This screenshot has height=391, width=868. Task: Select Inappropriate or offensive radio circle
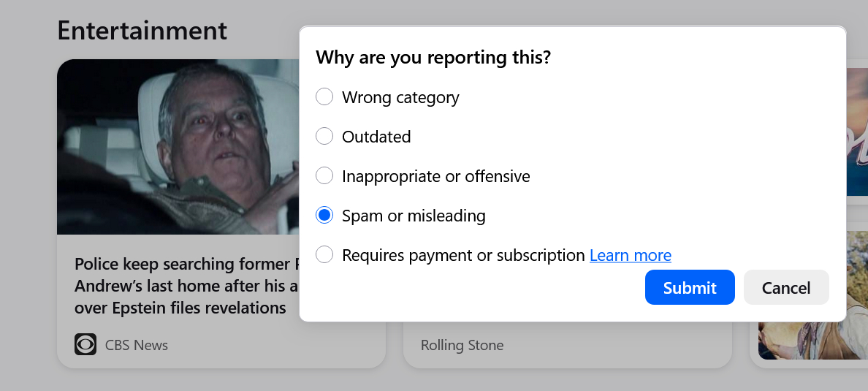coord(324,176)
